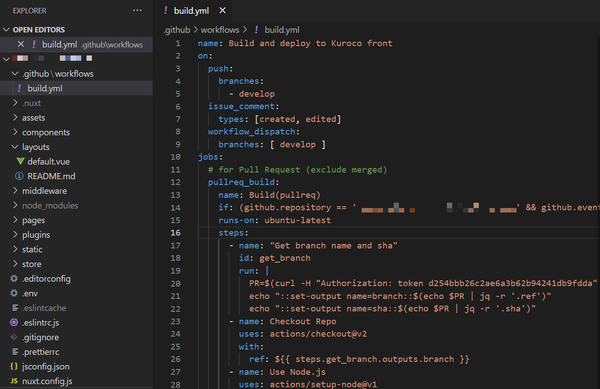Click the EXPLORER panel title
Viewport: 600px width, 389px height.
click(x=29, y=11)
